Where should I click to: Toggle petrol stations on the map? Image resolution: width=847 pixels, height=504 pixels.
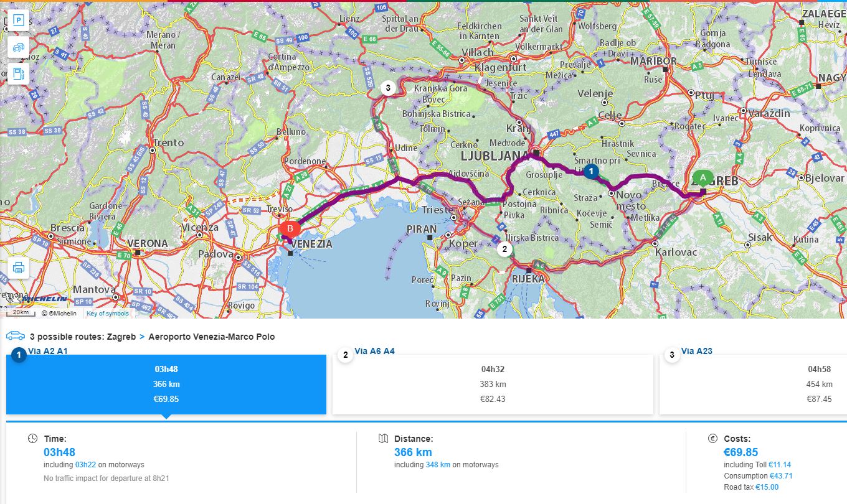click(19, 73)
